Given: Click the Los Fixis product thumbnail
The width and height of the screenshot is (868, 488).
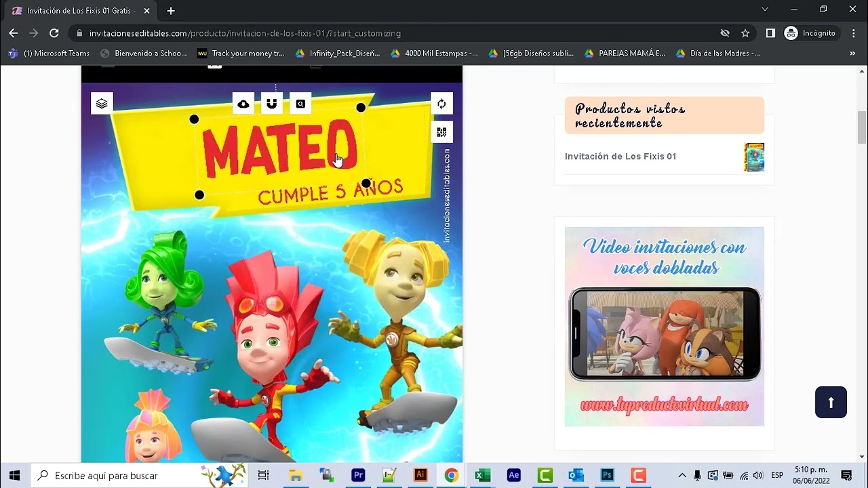Looking at the screenshot, I should pyautogui.click(x=753, y=157).
